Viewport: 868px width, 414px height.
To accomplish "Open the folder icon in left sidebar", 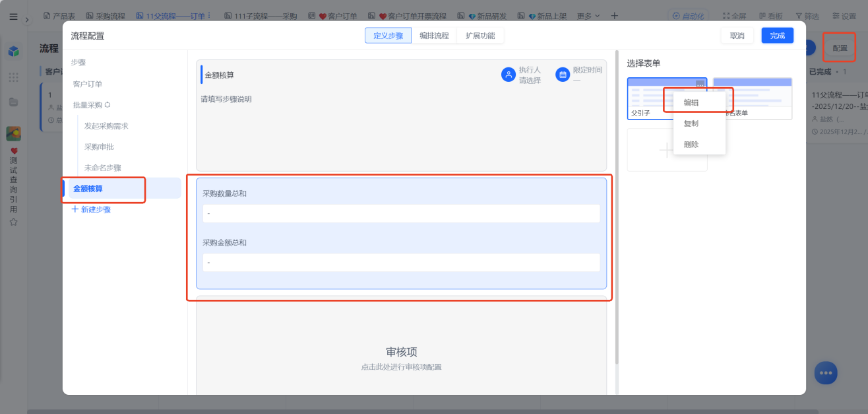I will point(13,102).
